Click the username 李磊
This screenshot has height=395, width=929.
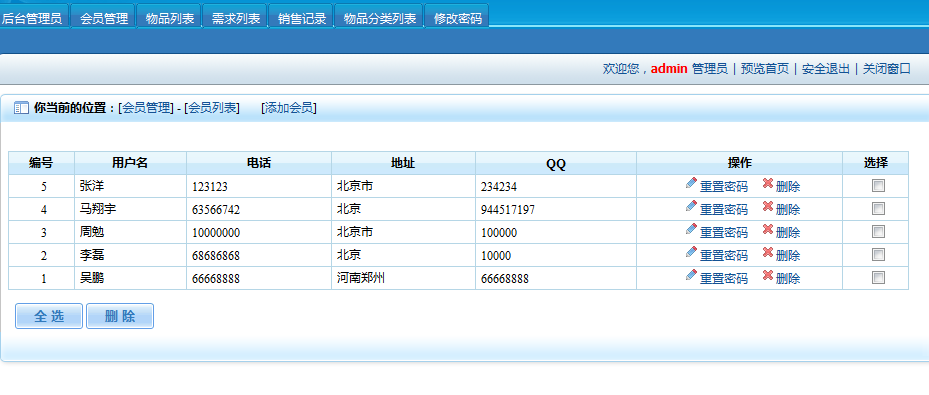click(x=92, y=255)
